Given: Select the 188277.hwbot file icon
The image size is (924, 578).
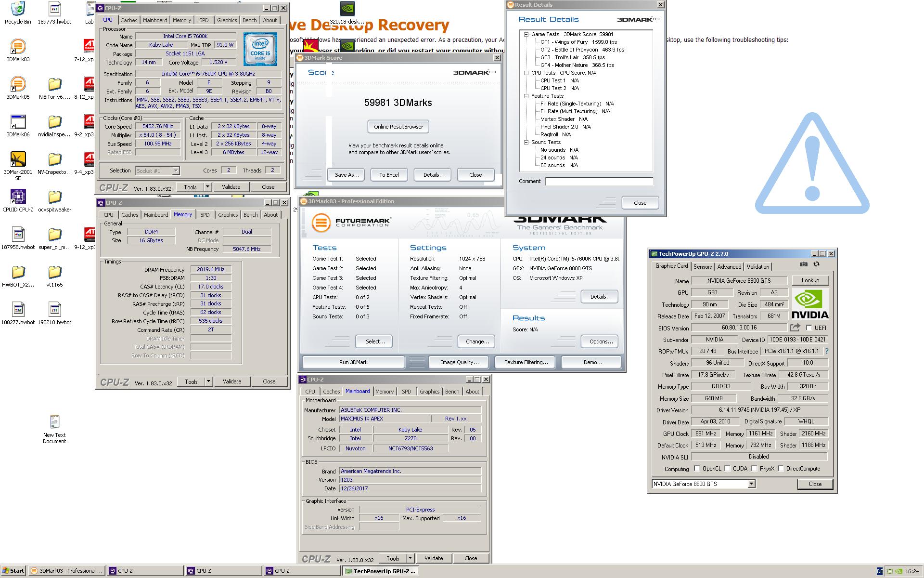Looking at the screenshot, I should tap(18, 313).
